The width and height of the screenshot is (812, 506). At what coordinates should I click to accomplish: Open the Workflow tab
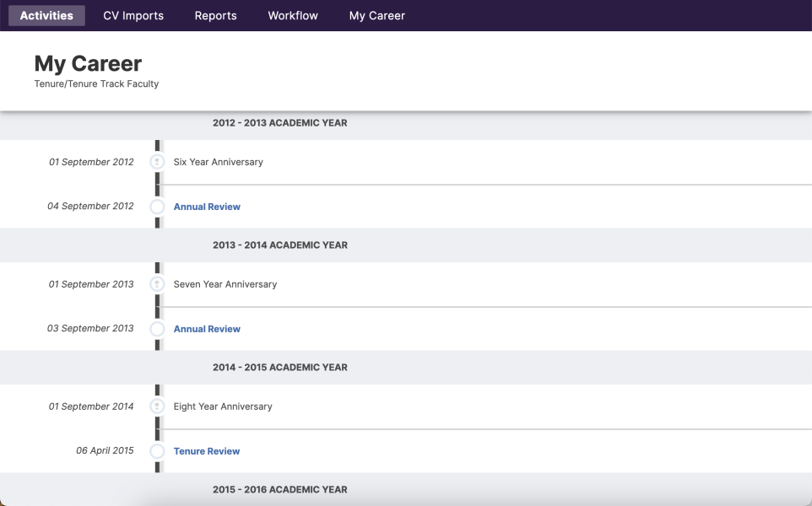tap(293, 15)
